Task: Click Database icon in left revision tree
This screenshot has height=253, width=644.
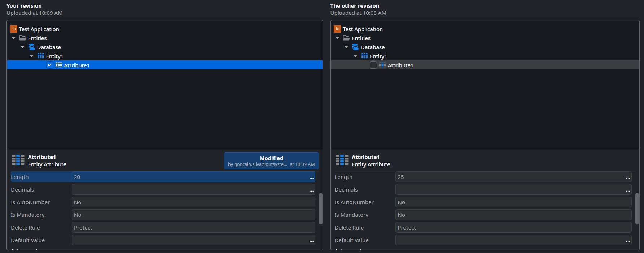Action: (x=32, y=47)
